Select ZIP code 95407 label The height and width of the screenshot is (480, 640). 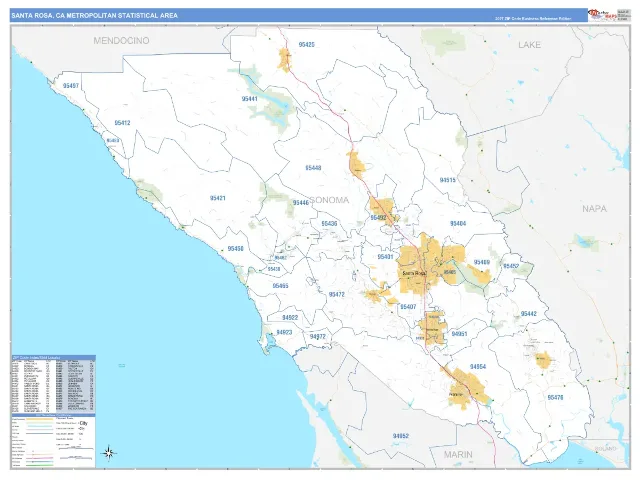click(x=408, y=307)
